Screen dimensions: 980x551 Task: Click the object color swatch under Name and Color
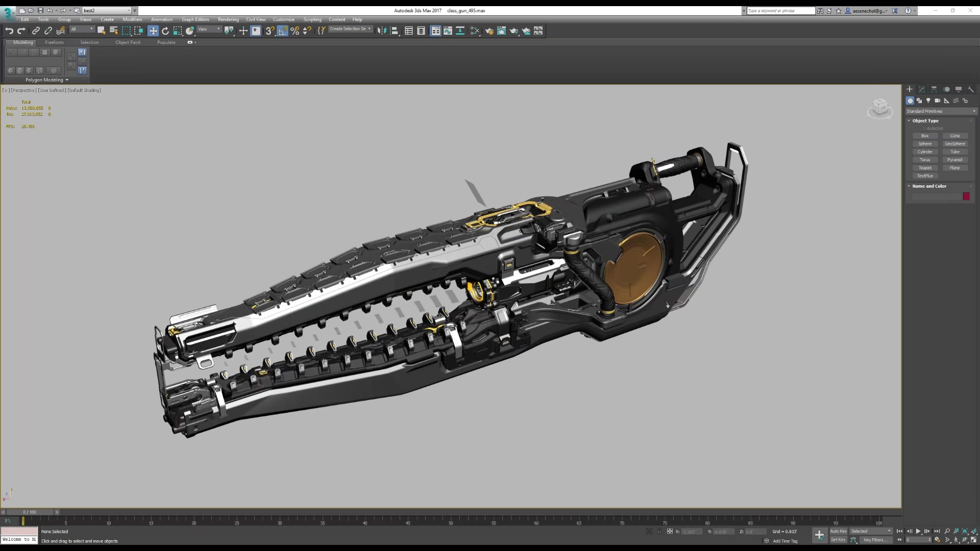click(966, 196)
